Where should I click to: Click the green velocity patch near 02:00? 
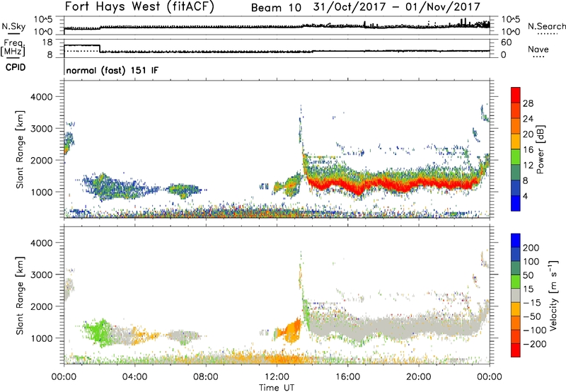tap(99, 332)
